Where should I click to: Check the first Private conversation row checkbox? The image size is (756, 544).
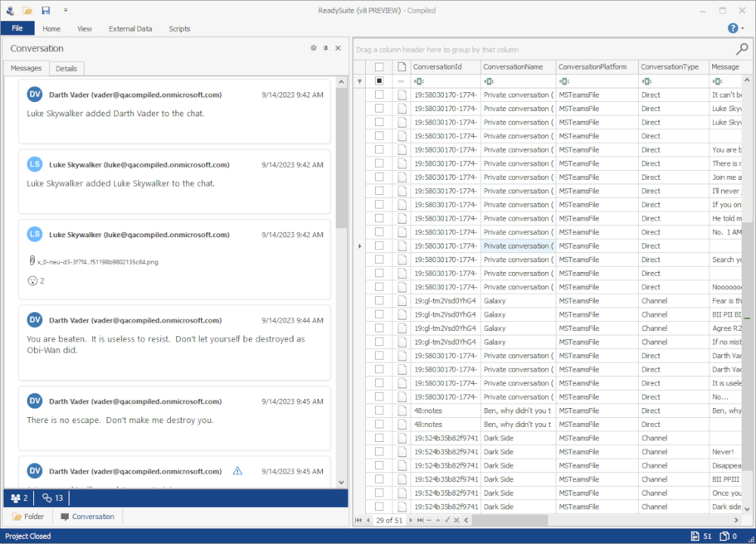pos(380,95)
